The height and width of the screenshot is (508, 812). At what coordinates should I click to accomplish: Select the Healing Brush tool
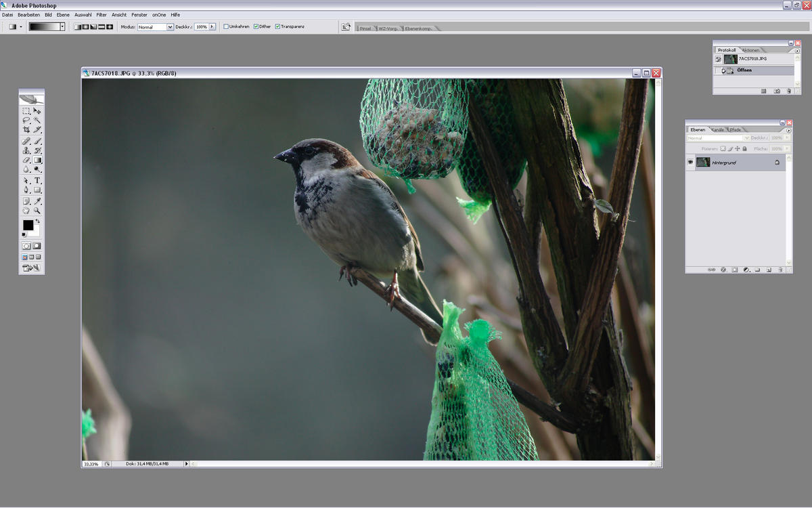[26, 141]
